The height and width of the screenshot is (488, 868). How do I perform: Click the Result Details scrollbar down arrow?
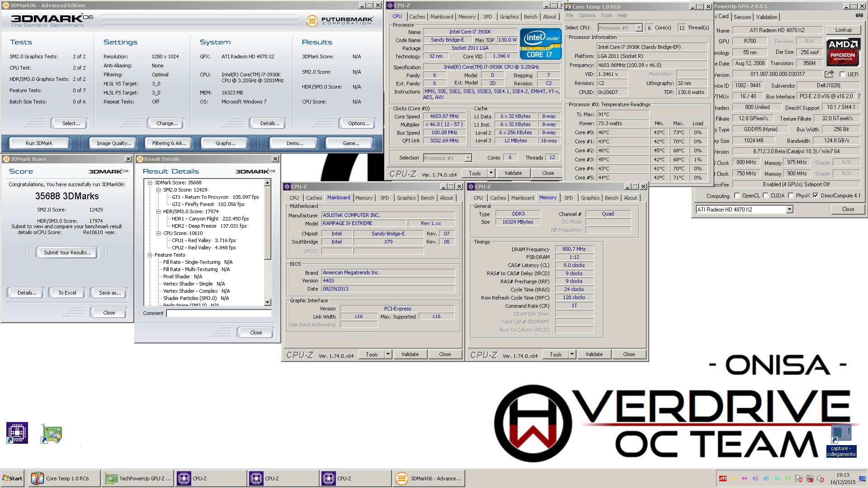point(268,302)
